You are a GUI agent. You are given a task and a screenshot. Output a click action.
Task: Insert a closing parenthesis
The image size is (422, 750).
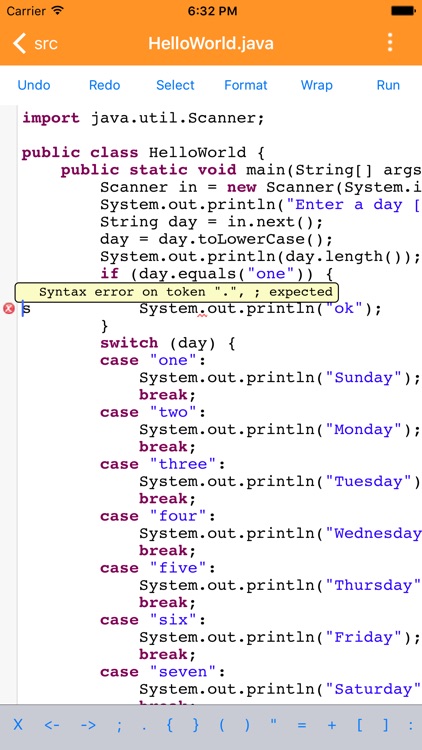(x=247, y=725)
